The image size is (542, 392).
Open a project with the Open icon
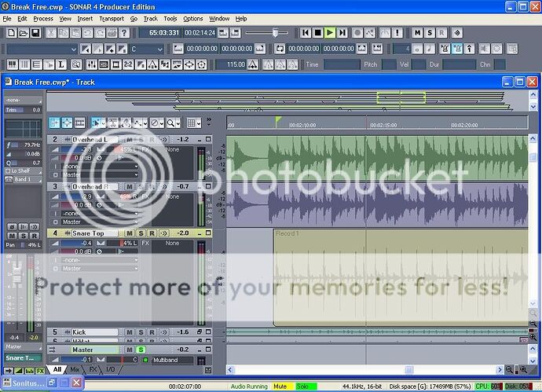point(24,33)
